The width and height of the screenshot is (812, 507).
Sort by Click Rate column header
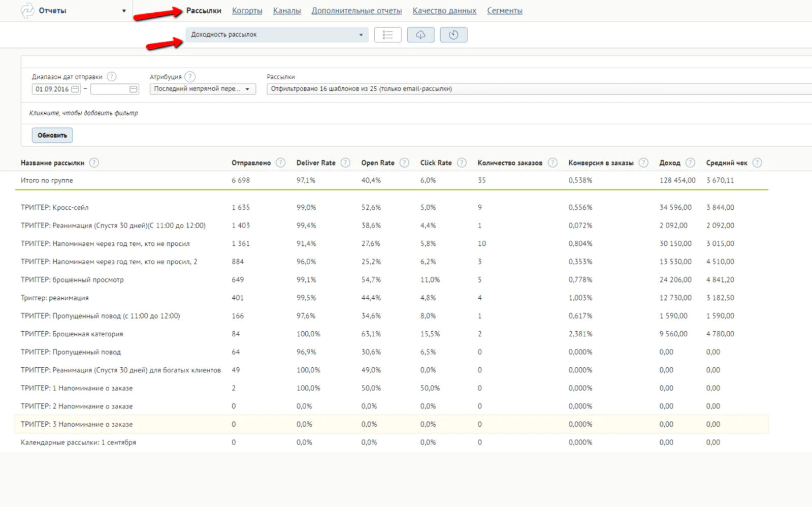pyautogui.click(x=436, y=163)
